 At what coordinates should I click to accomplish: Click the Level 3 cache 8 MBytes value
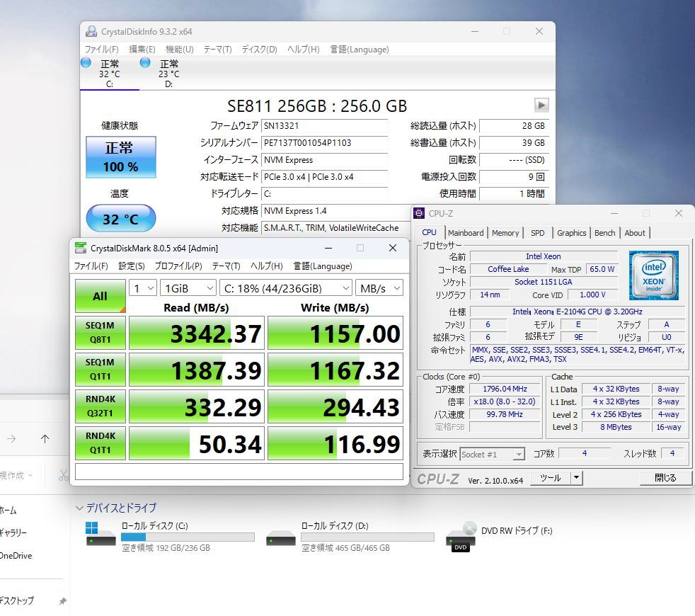click(x=616, y=427)
